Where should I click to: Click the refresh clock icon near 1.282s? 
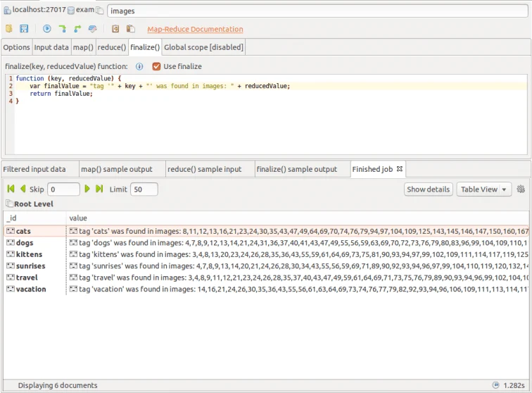pos(495,385)
